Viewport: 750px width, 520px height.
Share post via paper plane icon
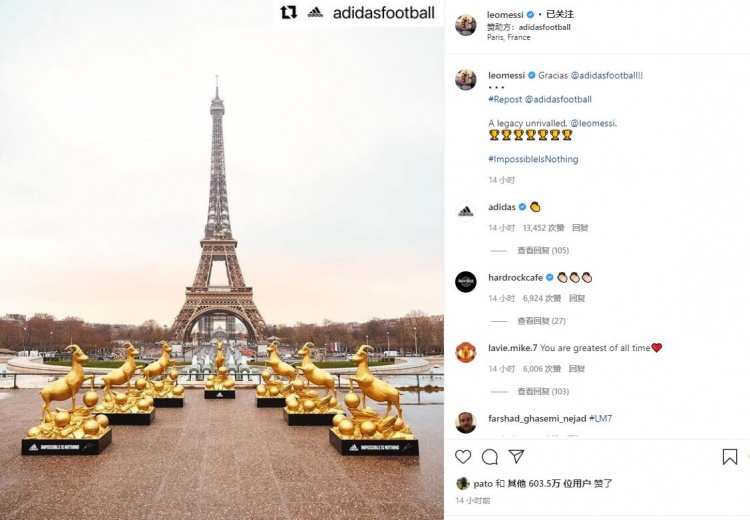point(517,456)
